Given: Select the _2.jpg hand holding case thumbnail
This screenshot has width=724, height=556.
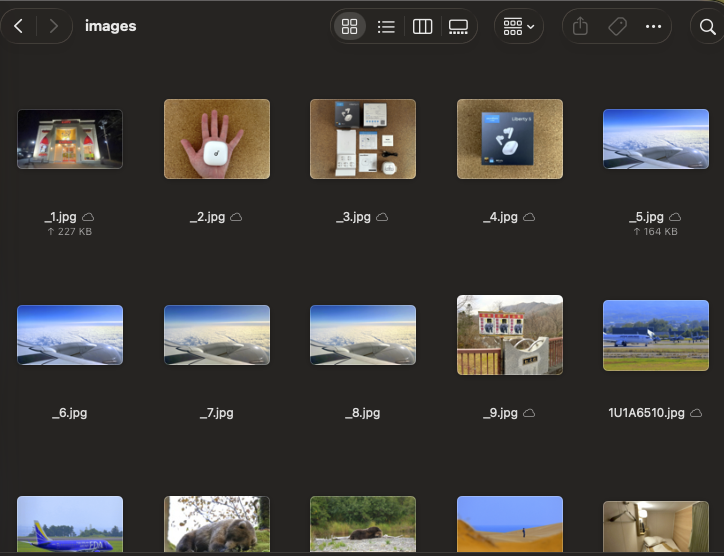Looking at the screenshot, I should pos(217,139).
